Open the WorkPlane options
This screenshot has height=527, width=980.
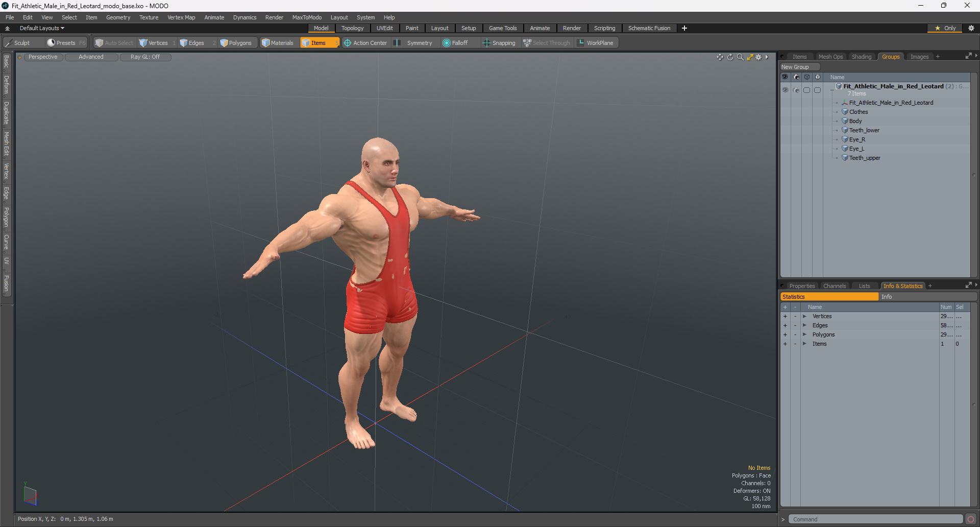pyautogui.click(x=596, y=43)
